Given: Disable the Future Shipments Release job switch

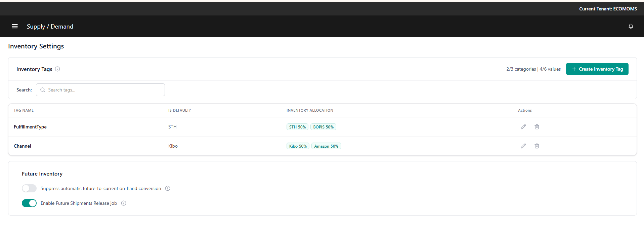Looking at the screenshot, I should pos(29,203).
